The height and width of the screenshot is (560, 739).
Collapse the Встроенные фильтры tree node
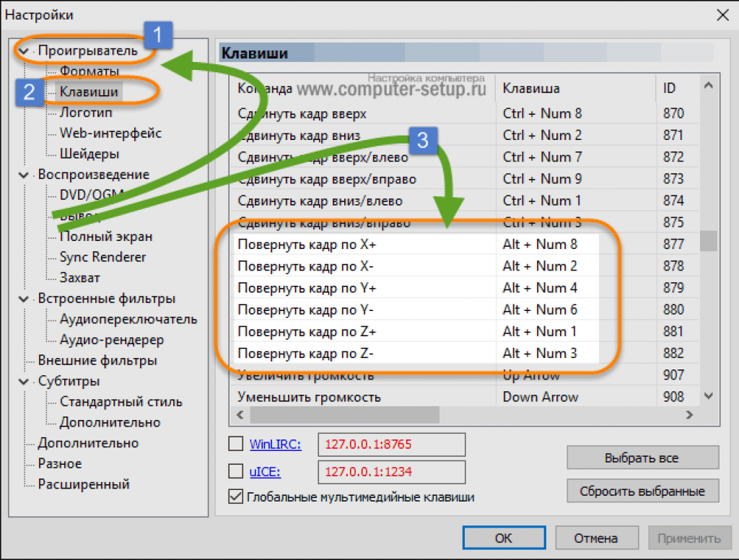click(24, 299)
